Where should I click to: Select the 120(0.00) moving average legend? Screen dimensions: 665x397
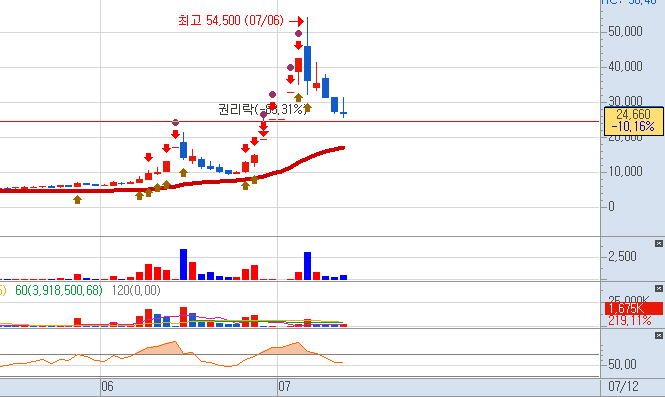coord(136,291)
